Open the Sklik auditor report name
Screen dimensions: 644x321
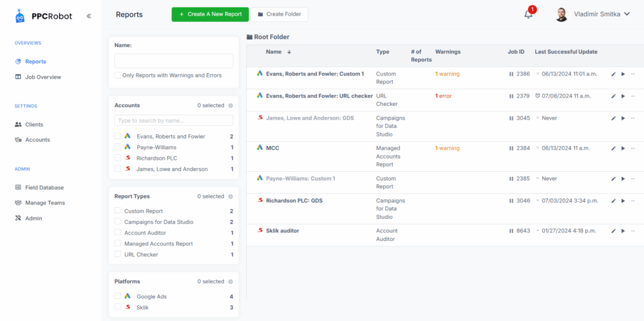282,231
